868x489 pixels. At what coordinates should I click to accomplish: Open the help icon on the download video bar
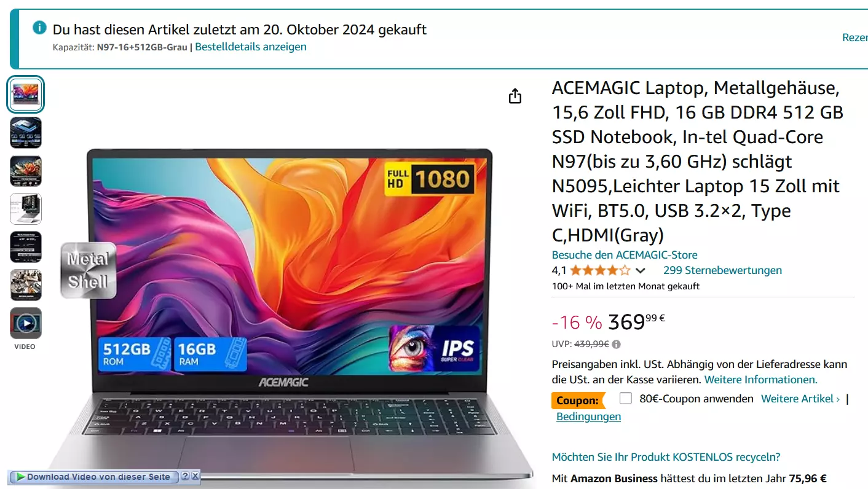(184, 477)
